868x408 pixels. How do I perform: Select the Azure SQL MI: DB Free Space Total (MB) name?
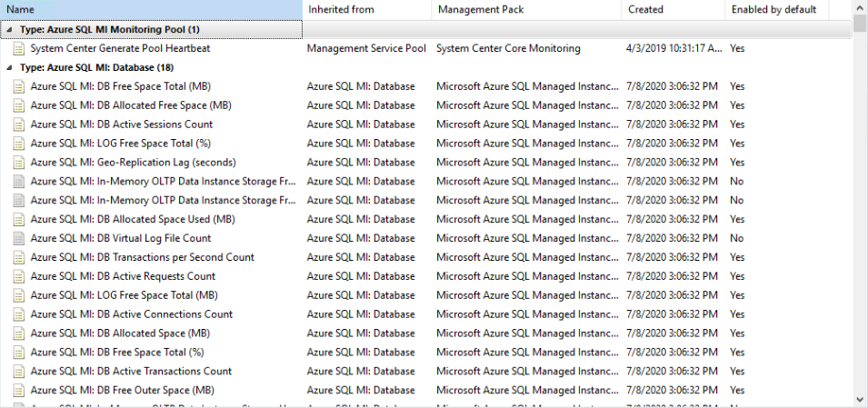pyautogui.click(x=121, y=86)
